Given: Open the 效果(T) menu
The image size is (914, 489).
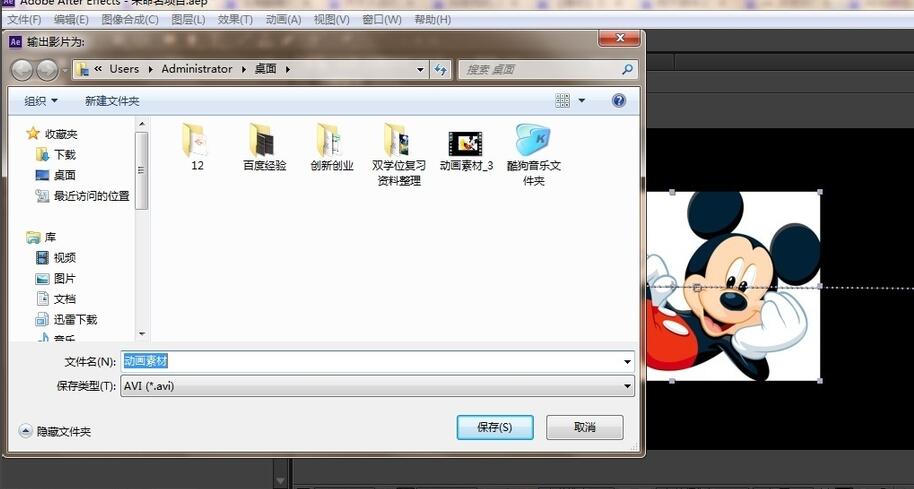Looking at the screenshot, I should 235,19.
